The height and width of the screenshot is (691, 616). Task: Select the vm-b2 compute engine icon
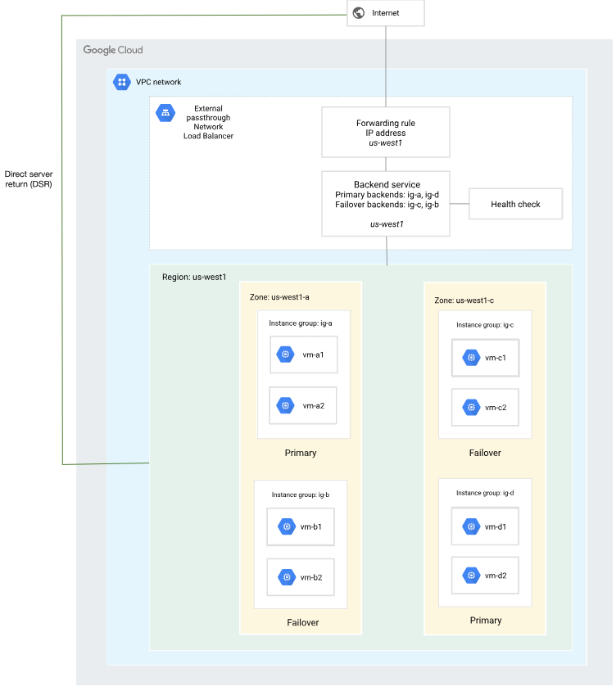[287, 577]
